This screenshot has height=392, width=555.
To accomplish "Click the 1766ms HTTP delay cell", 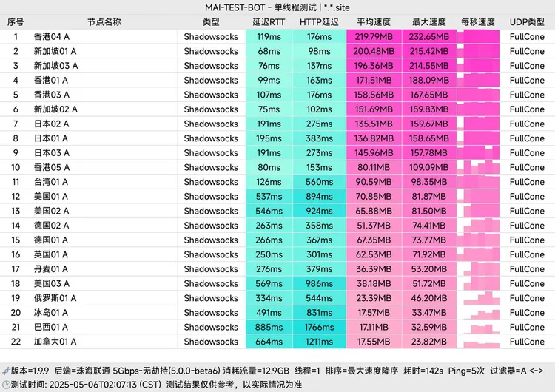I will (x=320, y=327).
